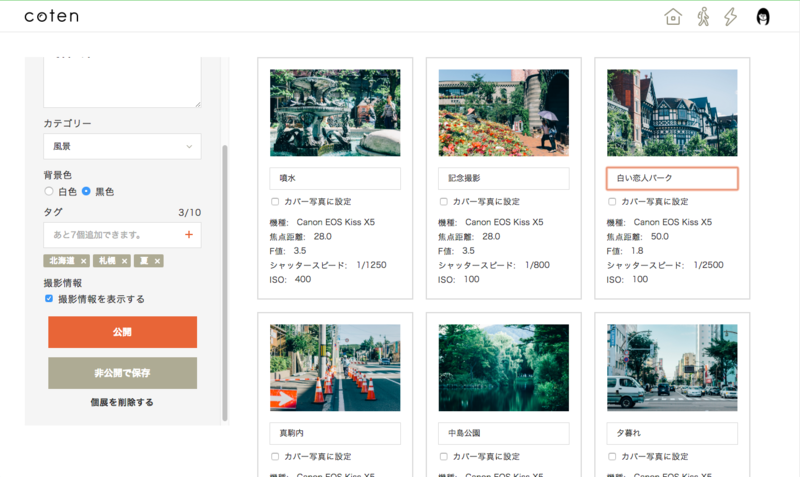Click the ISO 400 value
Image resolution: width=800 pixels, height=477 pixels.
coord(303,279)
